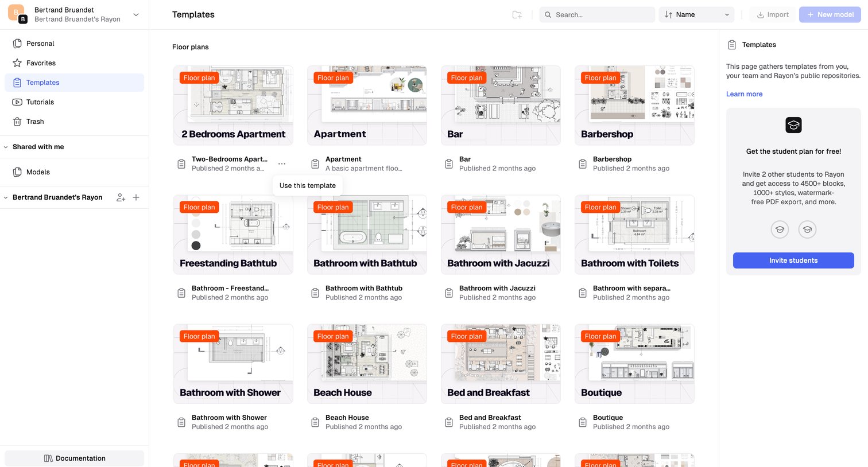Open the Name sort dropdown
This screenshot has height=467, width=868.
point(697,14)
